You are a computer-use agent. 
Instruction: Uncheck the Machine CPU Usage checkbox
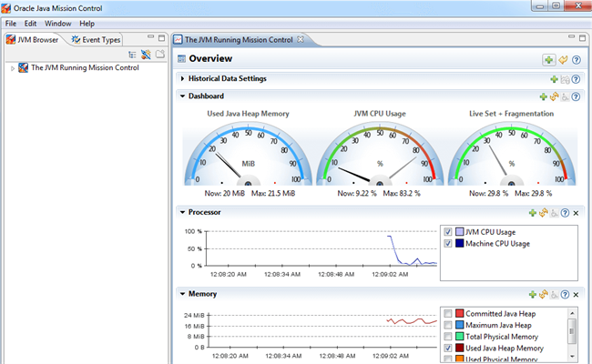448,243
